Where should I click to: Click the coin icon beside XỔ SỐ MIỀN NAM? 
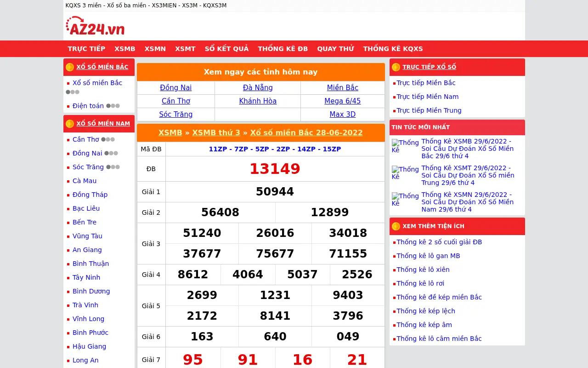pos(70,124)
